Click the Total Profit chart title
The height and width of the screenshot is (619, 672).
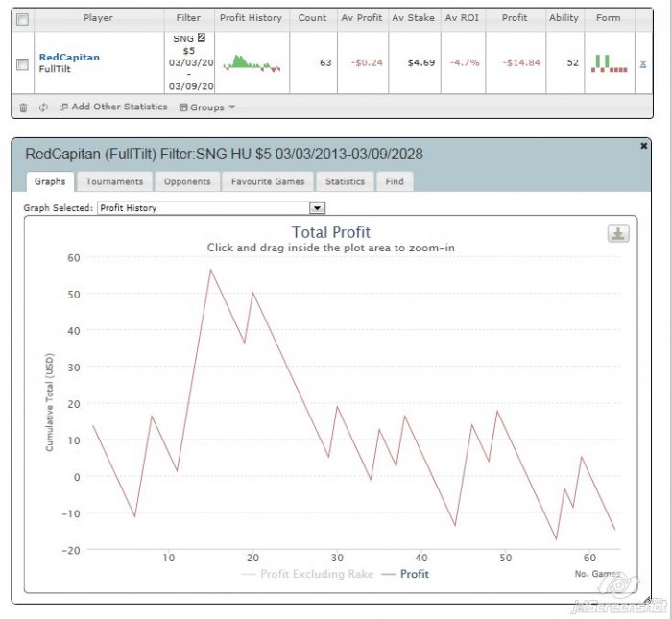coord(331,232)
